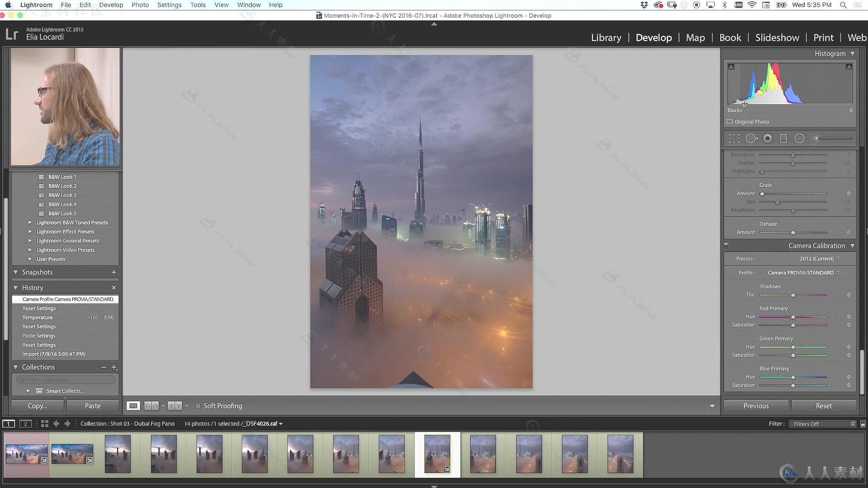Toggle the Soft Proofing checkbox
This screenshot has width=868, height=488.
tap(198, 406)
